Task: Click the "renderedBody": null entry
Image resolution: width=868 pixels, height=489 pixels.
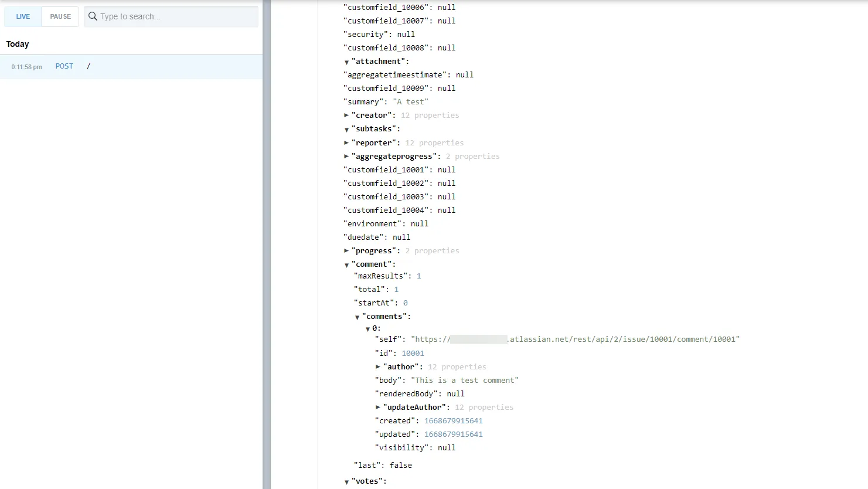Action: 420,393
